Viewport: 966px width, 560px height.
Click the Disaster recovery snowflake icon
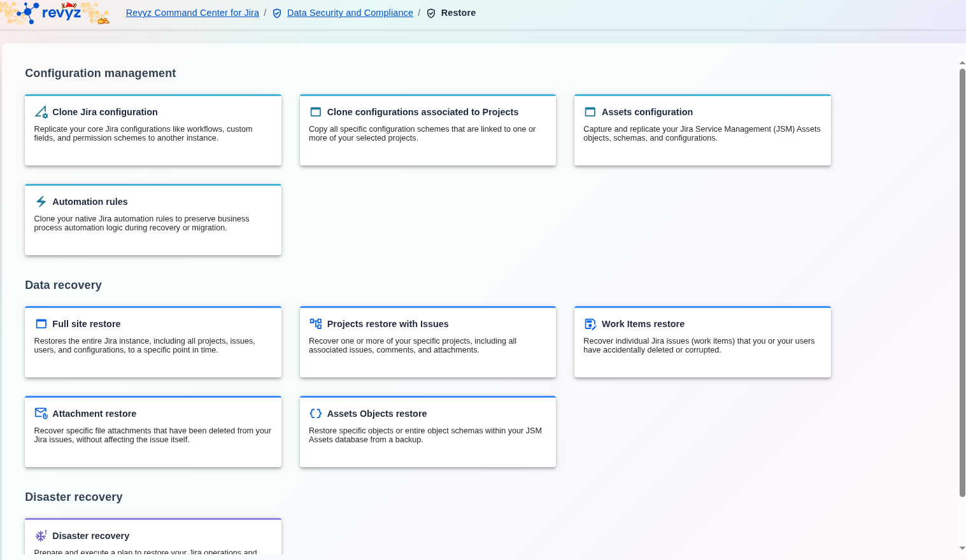pos(41,536)
